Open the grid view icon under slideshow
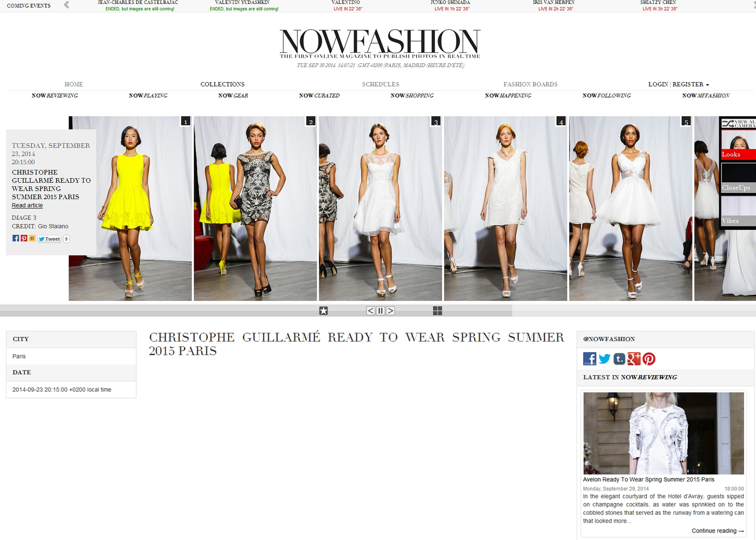756x540 pixels. tap(437, 311)
